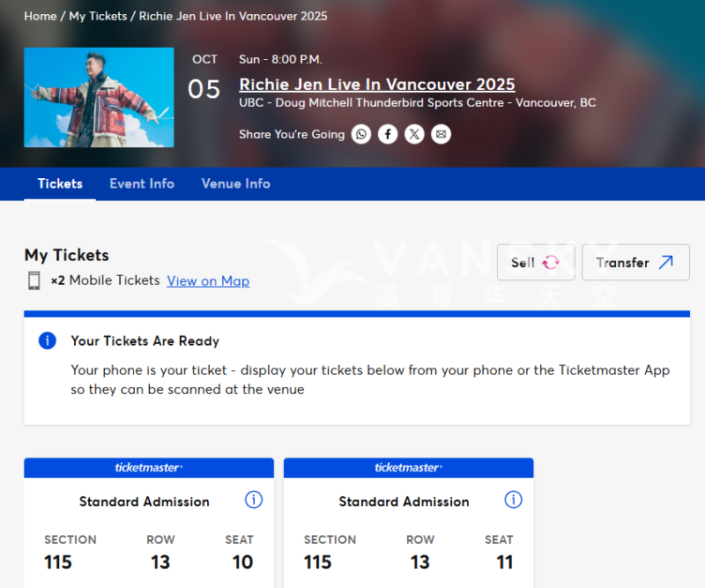The width and height of the screenshot is (705, 588).
Task: Select the seat 10 ticket card header
Action: click(x=149, y=467)
